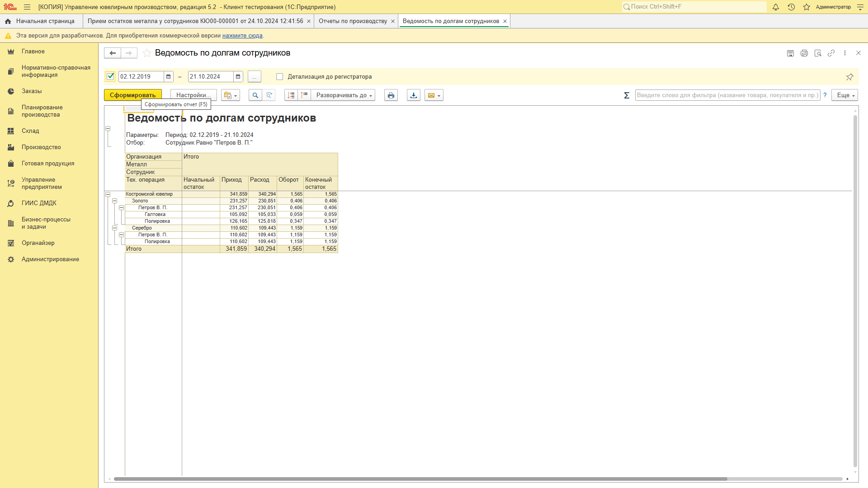Viewport: 868px width, 488px height.
Task: Click 'Сформировать' button to generate report
Action: click(132, 95)
